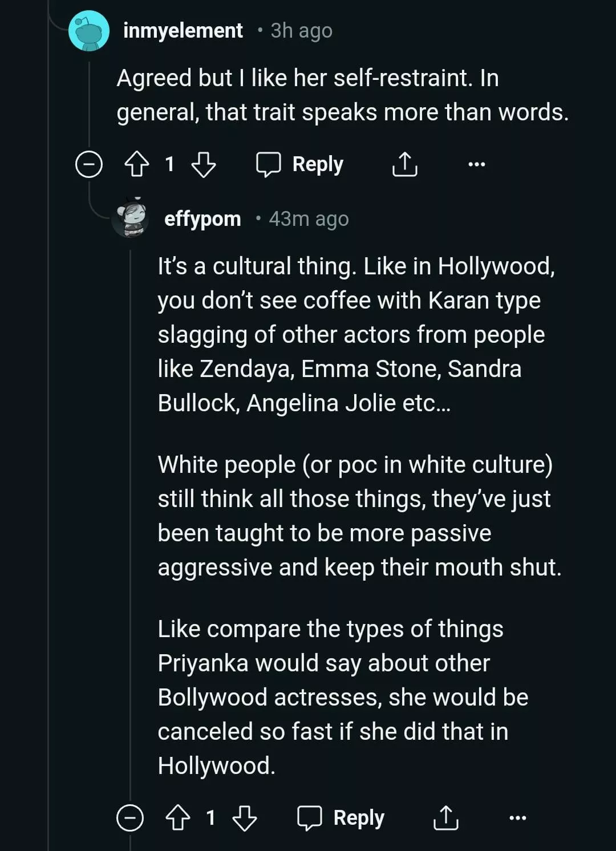The height and width of the screenshot is (851, 616).
Task: Open more options on inmyelement's comment
Action: tap(476, 165)
